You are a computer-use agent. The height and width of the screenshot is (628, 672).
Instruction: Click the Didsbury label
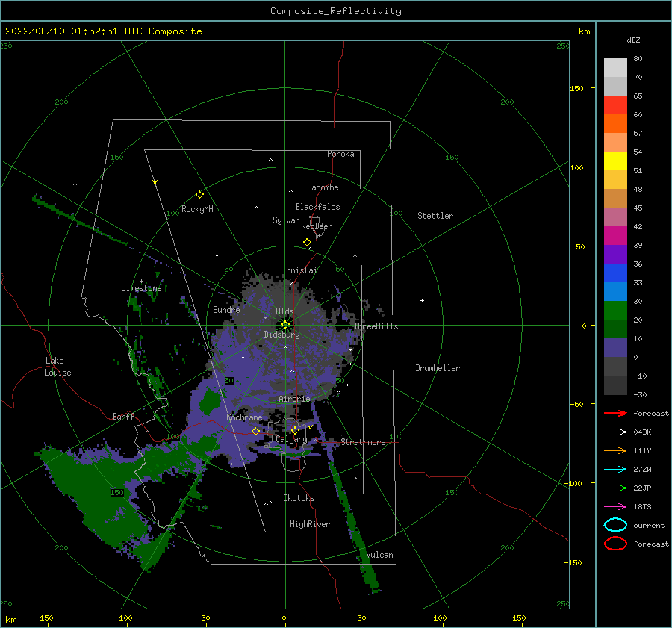282,335
